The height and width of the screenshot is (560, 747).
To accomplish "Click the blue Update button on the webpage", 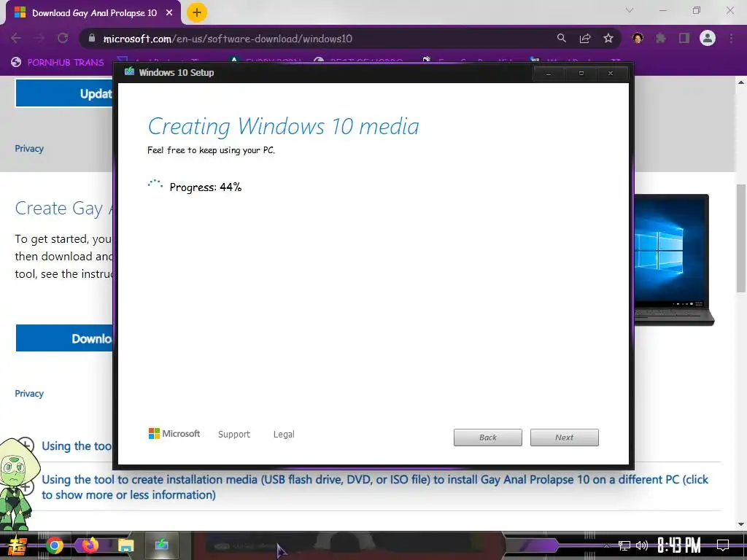I will point(64,93).
